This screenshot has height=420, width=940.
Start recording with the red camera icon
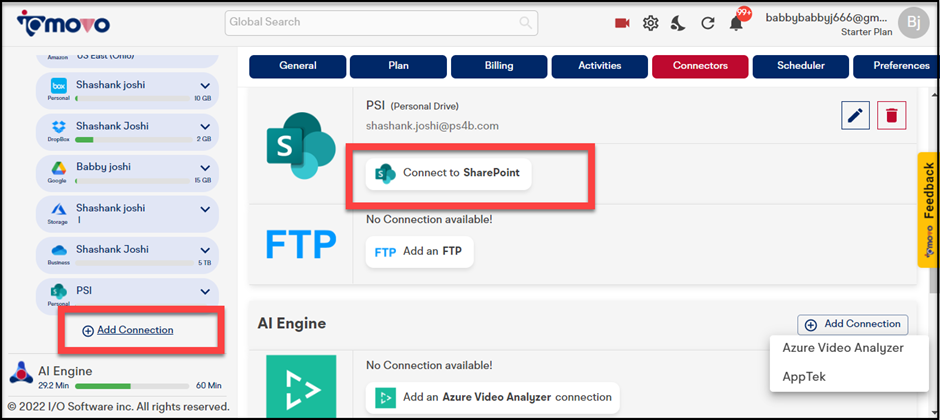pyautogui.click(x=622, y=23)
